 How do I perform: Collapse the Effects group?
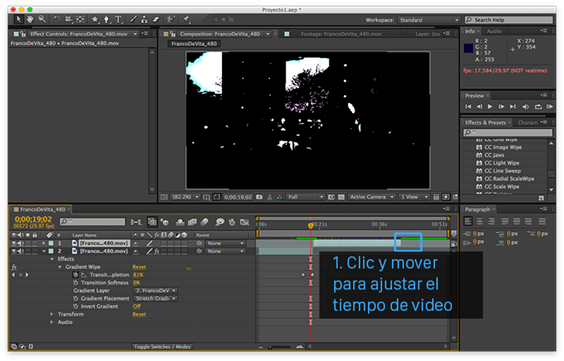click(52, 259)
